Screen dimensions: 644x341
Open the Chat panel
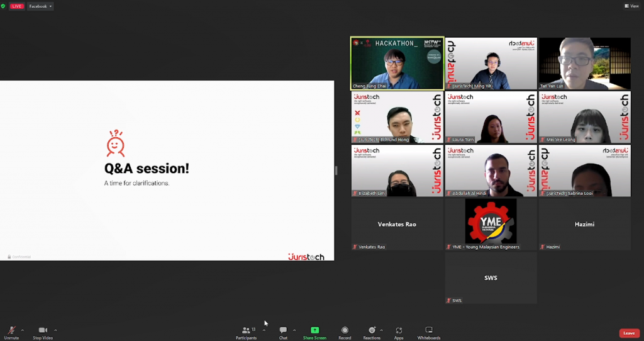[283, 332]
